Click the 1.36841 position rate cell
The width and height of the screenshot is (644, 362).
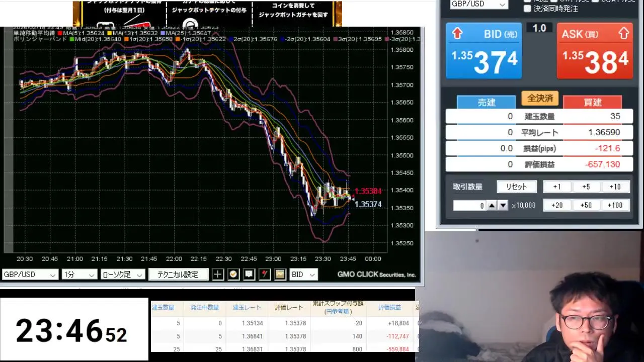coord(253,336)
